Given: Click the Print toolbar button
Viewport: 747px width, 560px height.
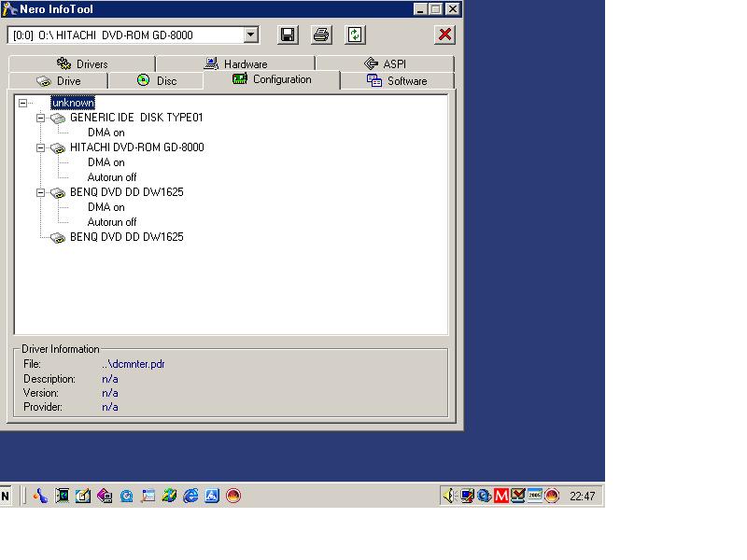Looking at the screenshot, I should pos(321,35).
